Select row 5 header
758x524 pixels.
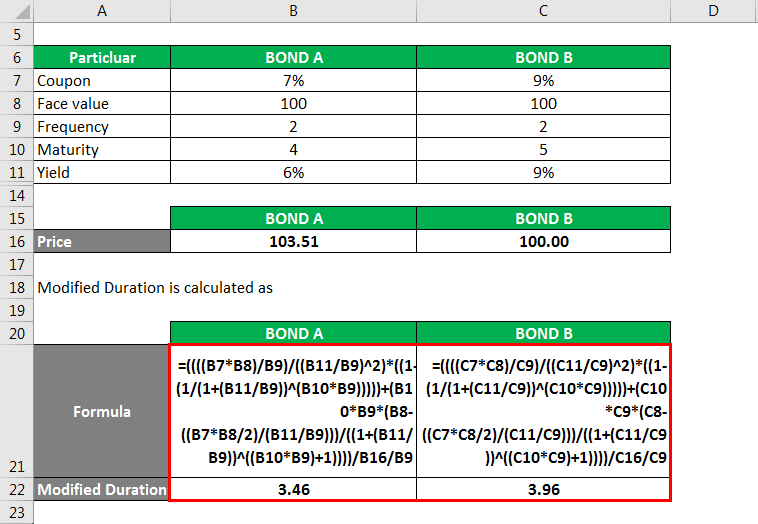(x=16, y=34)
